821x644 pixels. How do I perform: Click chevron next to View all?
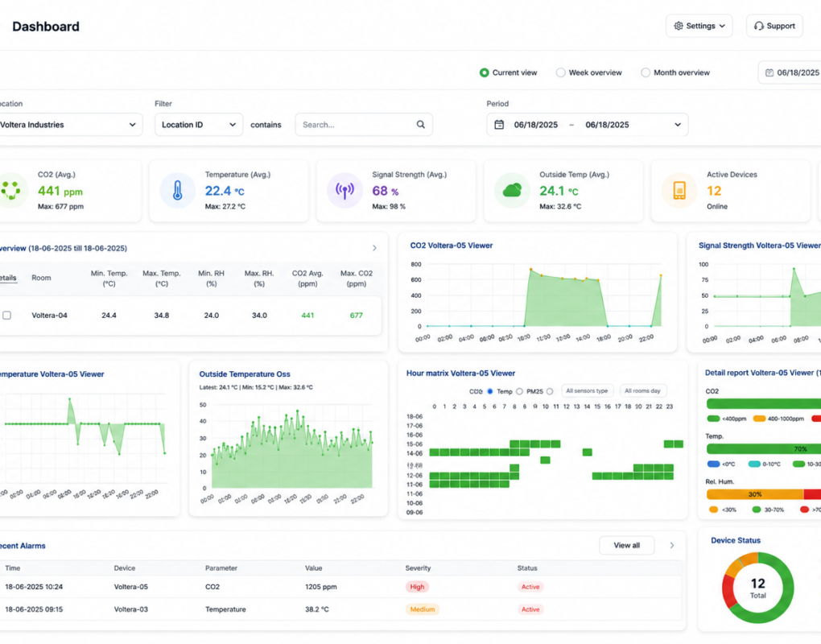(672, 546)
